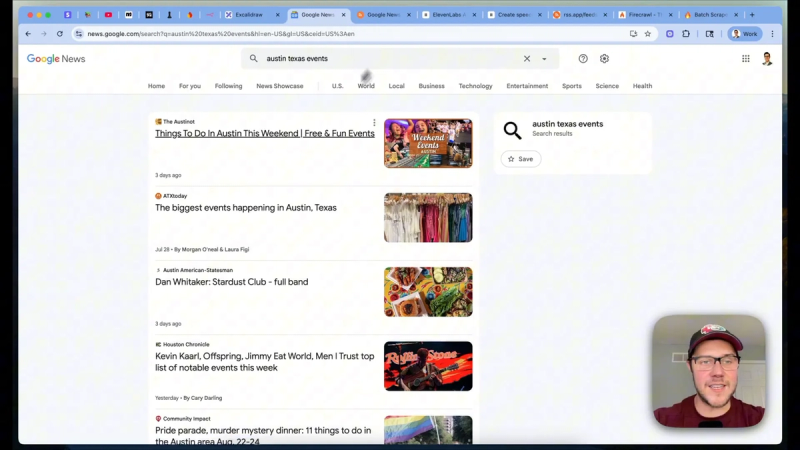Click The Austinot source name
This screenshot has width=800, height=450.
(179, 121)
